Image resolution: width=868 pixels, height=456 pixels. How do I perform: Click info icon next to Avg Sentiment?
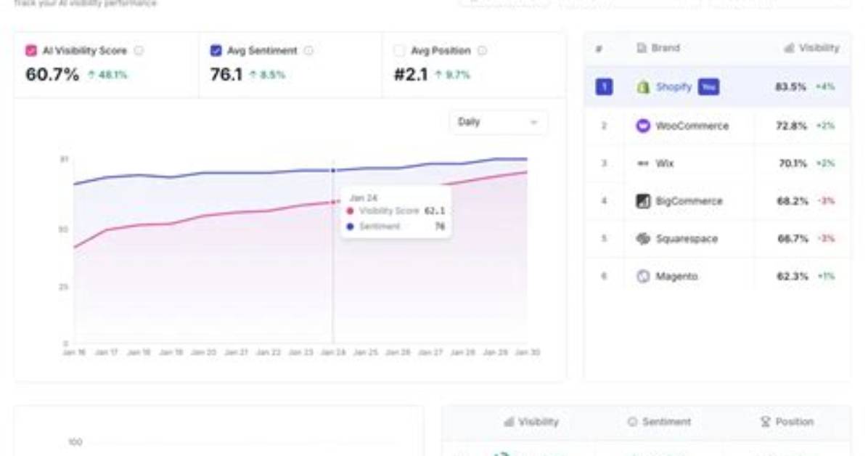[x=309, y=50]
